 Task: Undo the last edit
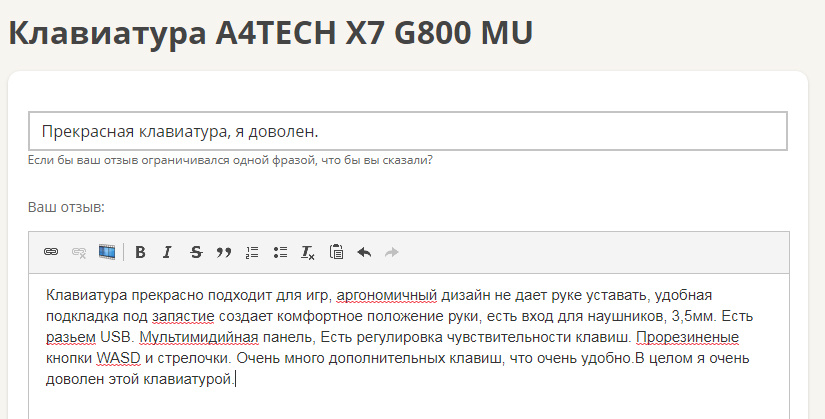pyautogui.click(x=364, y=252)
